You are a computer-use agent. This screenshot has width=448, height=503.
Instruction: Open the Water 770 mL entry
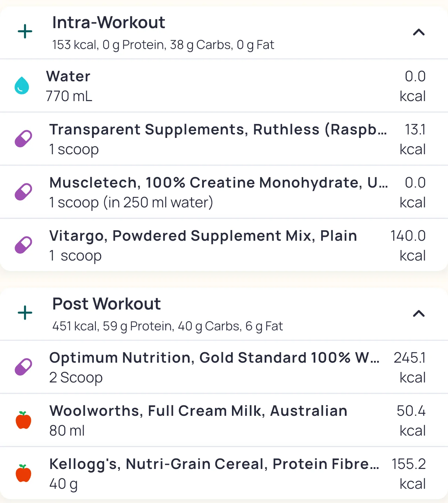pyautogui.click(x=222, y=86)
